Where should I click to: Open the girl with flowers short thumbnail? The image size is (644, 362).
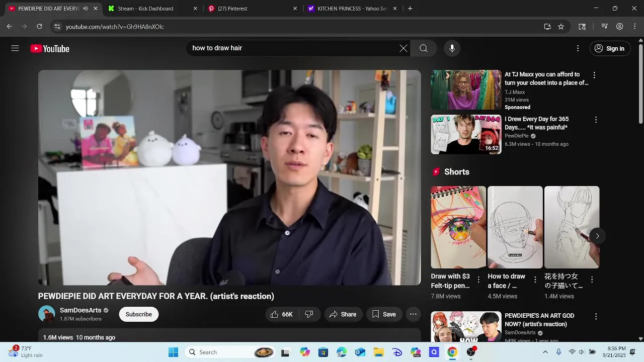(x=572, y=227)
